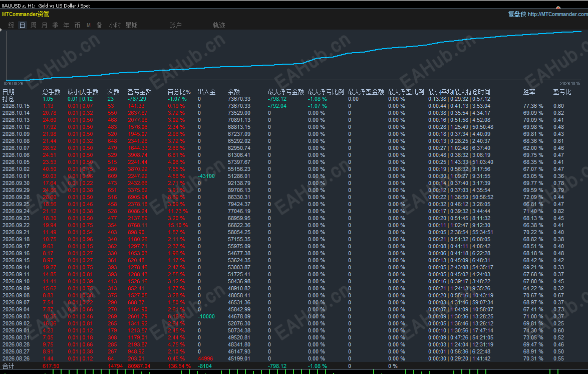The image size is (588, 374).
Task: Switch to the 月 monthly tab
Action: [x=44, y=25]
